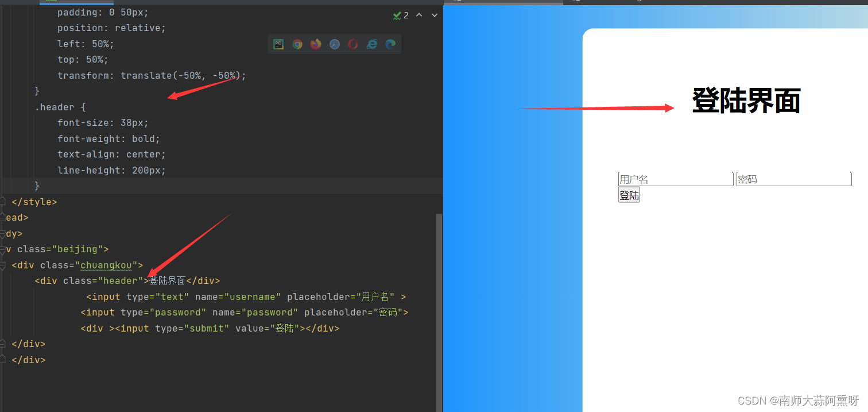This screenshot has height=412, width=868.
Task: Collapse fold marker at class="chuangkou" line
Action: 2,265
